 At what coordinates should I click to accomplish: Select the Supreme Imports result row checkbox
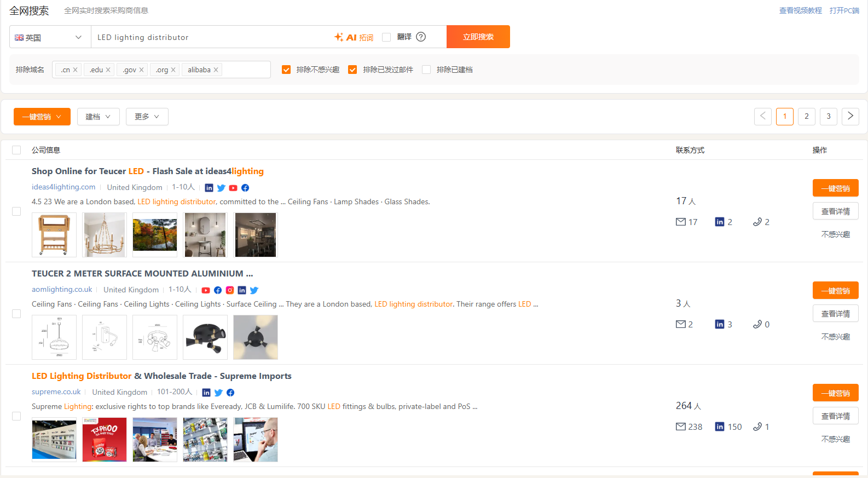click(16, 416)
